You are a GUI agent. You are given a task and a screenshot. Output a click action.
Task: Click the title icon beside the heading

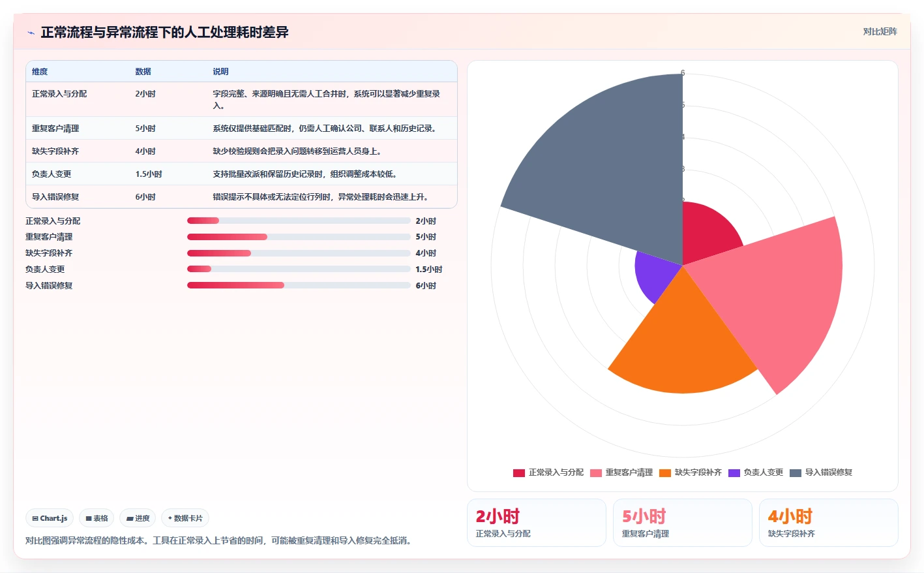tap(31, 33)
